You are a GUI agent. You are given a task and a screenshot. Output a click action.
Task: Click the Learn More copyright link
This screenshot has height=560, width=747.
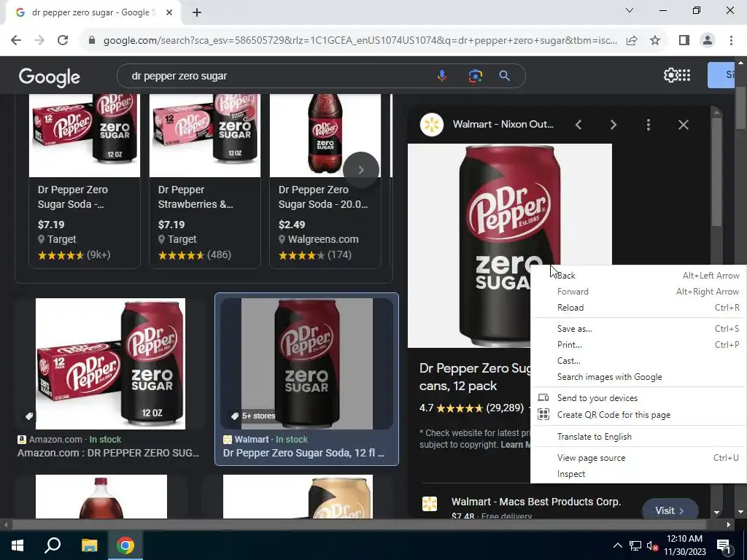pos(516,444)
